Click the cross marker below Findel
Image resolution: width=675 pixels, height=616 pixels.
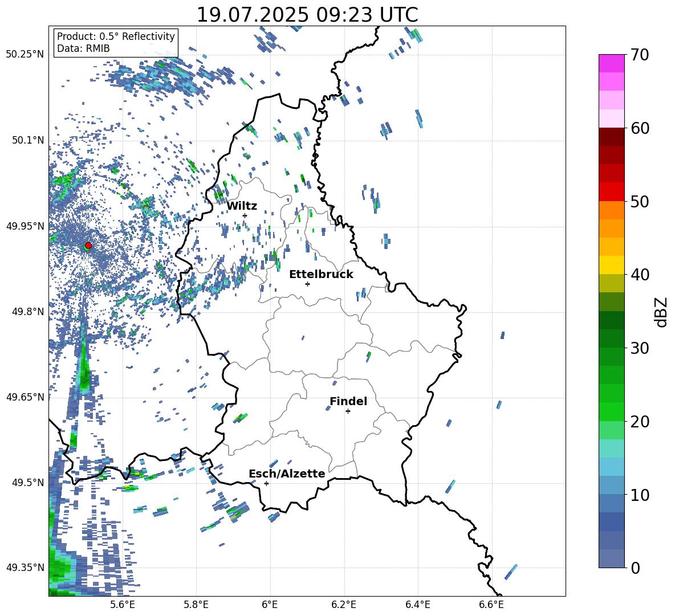[348, 411]
